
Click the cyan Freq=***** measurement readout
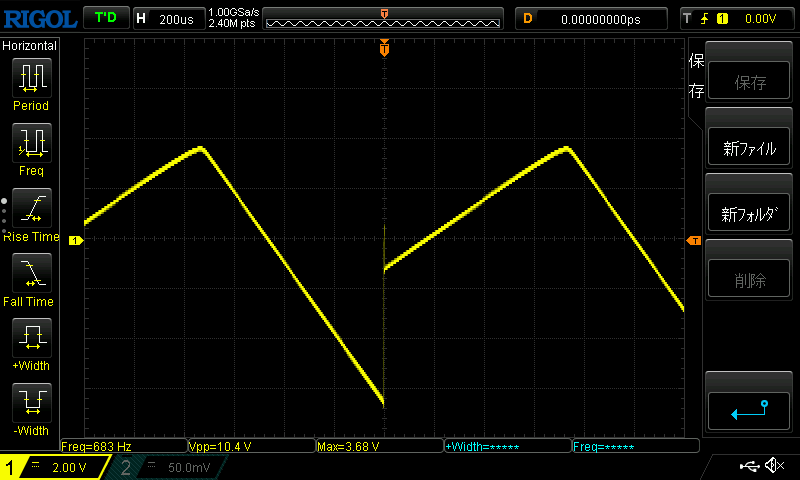coord(636,446)
